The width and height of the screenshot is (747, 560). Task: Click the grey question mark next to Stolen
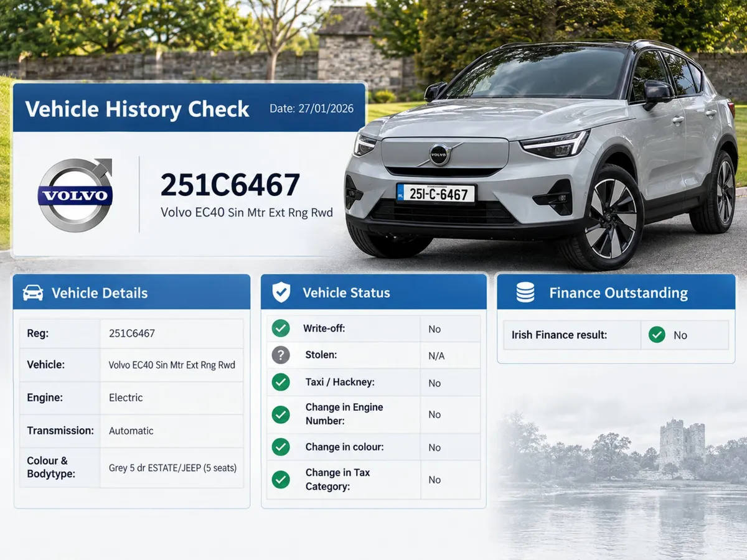(281, 355)
